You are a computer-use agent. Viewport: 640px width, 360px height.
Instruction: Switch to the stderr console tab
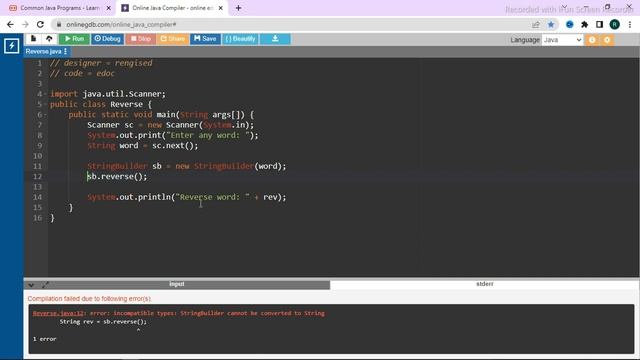coord(484,284)
